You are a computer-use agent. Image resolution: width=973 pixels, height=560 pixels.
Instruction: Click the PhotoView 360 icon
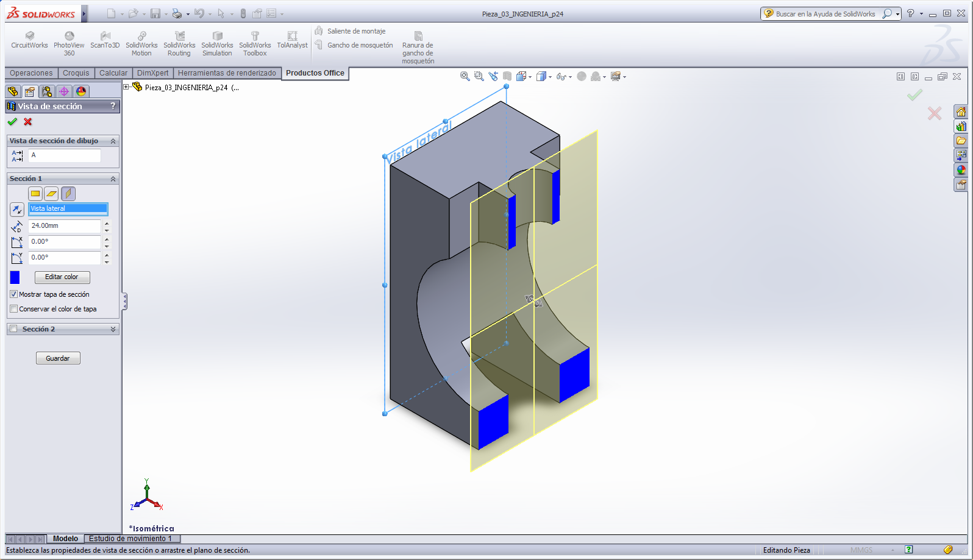click(x=69, y=37)
